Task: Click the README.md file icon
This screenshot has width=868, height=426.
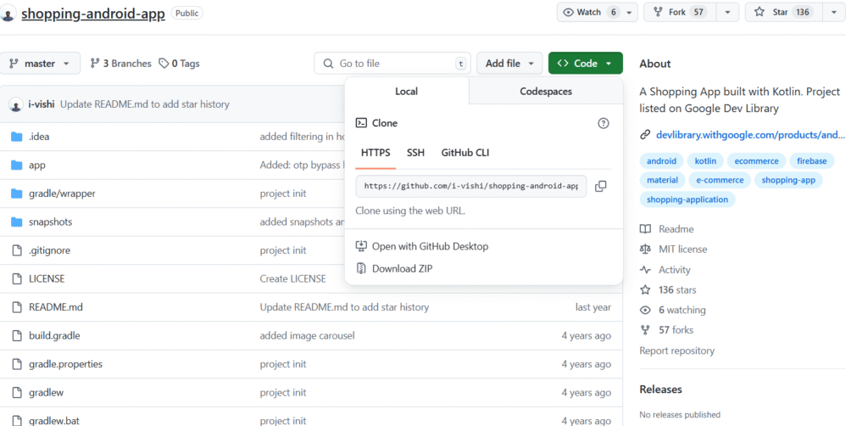Action: click(17, 307)
